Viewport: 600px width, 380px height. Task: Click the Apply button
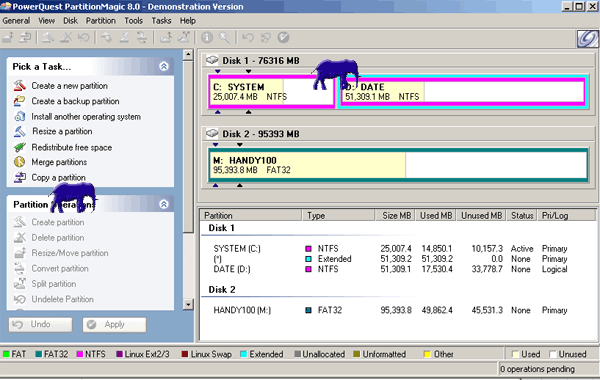pos(114,325)
